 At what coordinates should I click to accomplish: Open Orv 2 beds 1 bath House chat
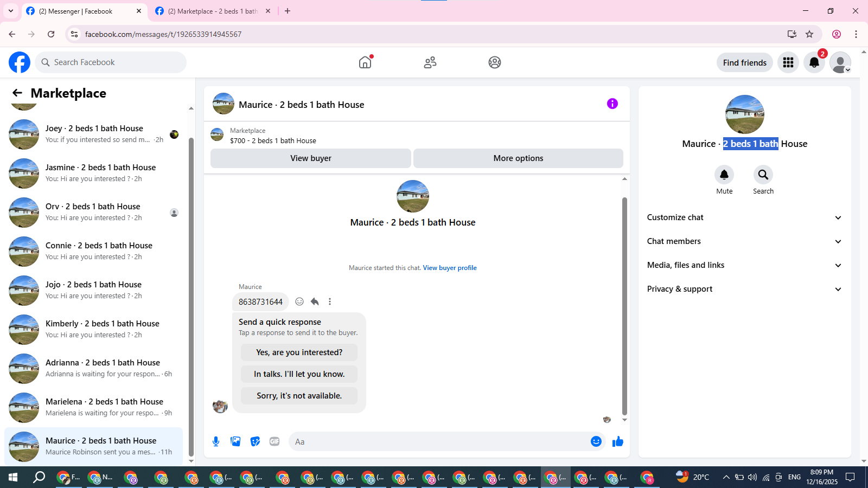[x=93, y=212]
